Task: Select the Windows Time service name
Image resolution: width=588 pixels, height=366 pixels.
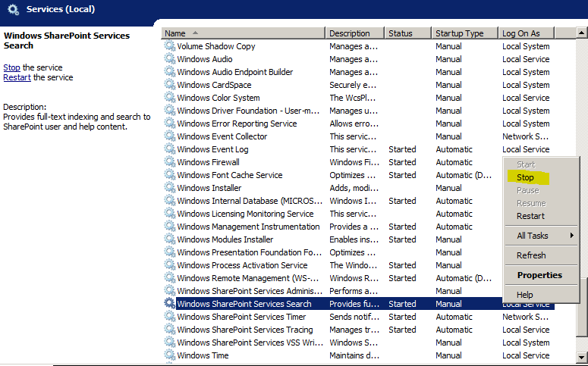Action: coord(203,355)
